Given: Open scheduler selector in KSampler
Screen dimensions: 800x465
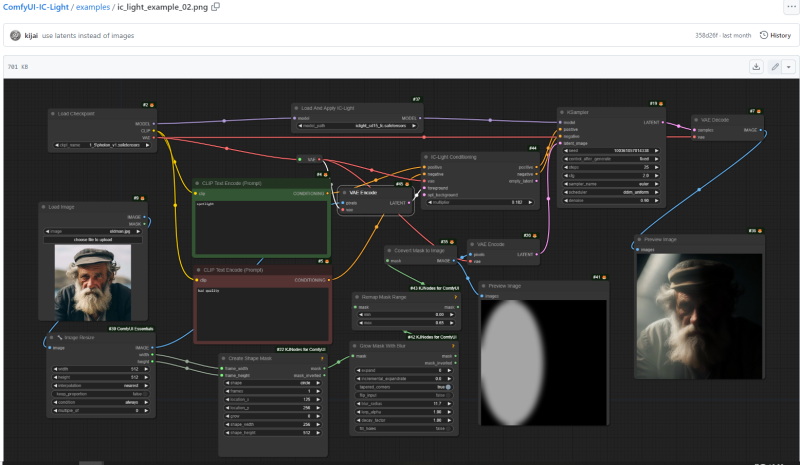Looking at the screenshot, I should [611, 192].
